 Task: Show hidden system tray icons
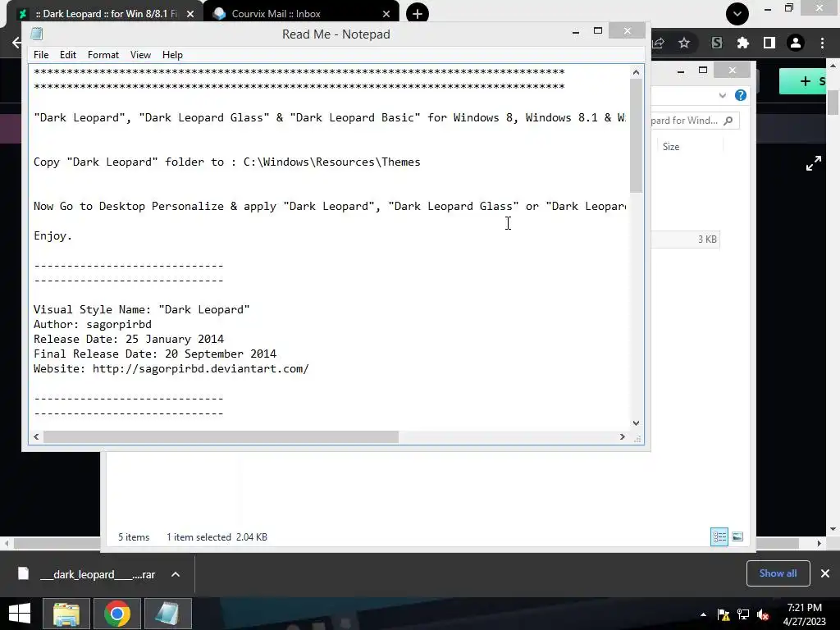click(x=703, y=614)
